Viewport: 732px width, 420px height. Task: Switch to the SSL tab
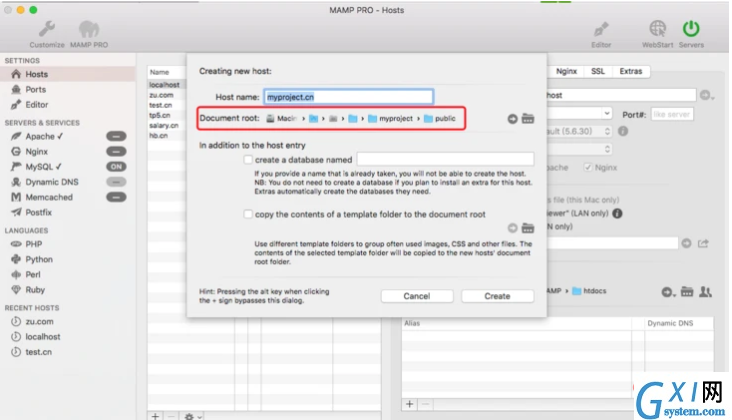[x=598, y=71]
